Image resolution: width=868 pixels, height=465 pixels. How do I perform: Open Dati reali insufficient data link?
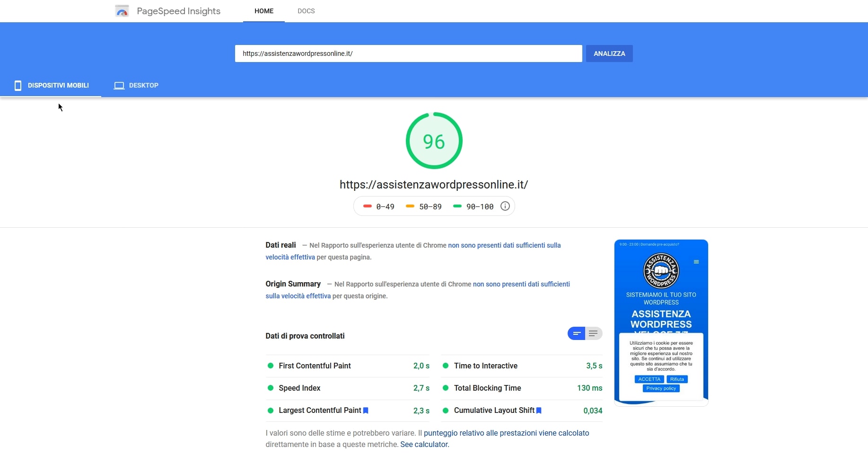[x=413, y=251]
